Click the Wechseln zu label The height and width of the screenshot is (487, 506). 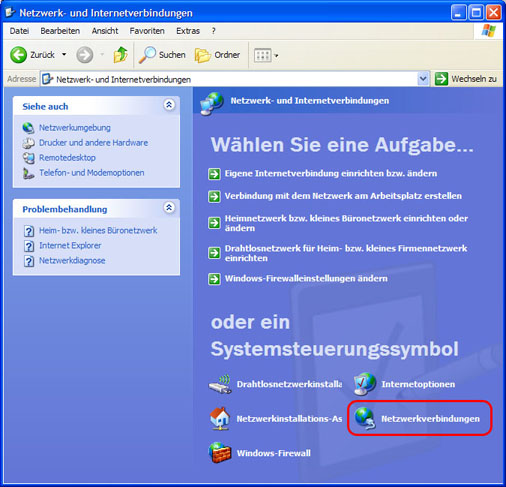pyautogui.click(x=474, y=79)
